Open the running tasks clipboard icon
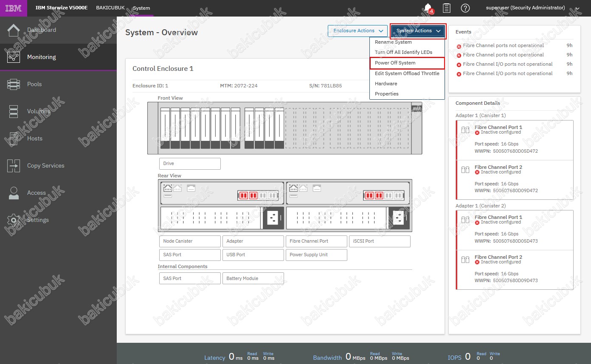The width and height of the screenshot is (591, 364). (446, 8)
